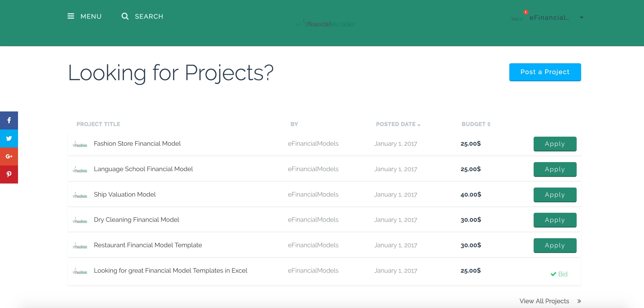This screenshot has width=644, height=308.
Task: Click logo icon beside Language School row
Action: click(80, 170)
